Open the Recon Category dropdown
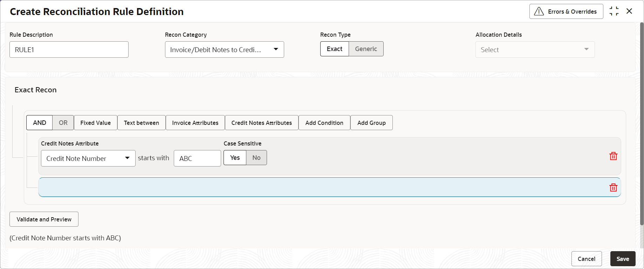This screenshot has height=269, width=644. pos(225,50)
